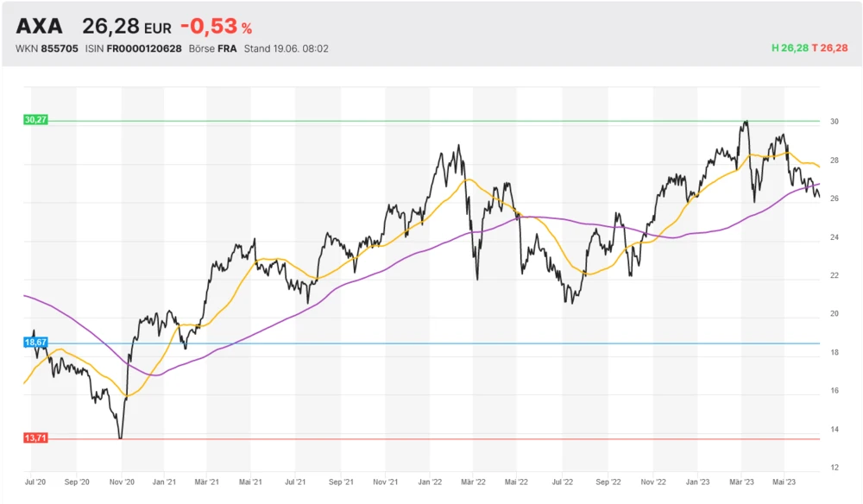
Task: Select the ISIN FR0000120628 text
Action: (133, 48)
